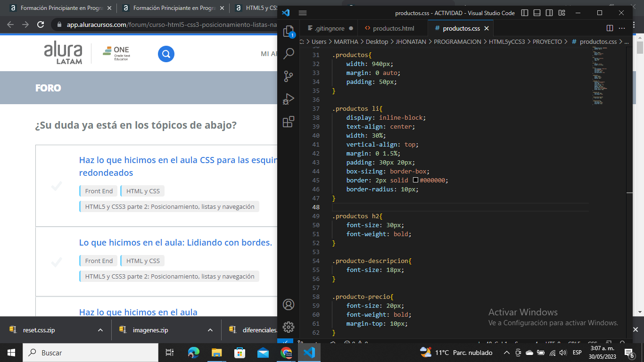The image size is (644, 362).
Task: Close the productos.css editor tab
Action: point(487,28)
